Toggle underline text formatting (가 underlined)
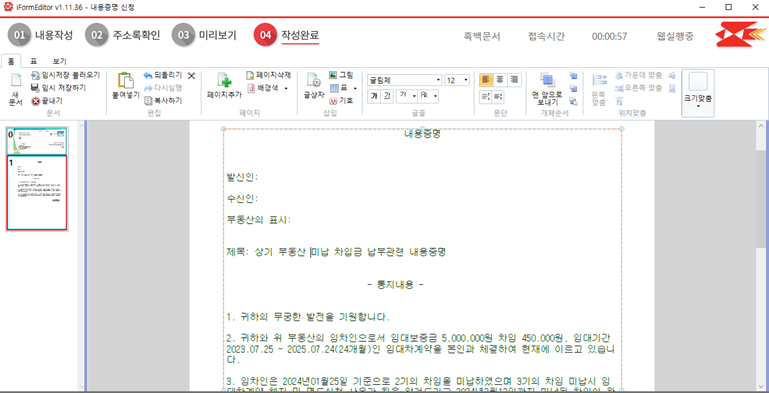This screenshot has height=393, width=769. pyautogui.click(x=386, y=97)
